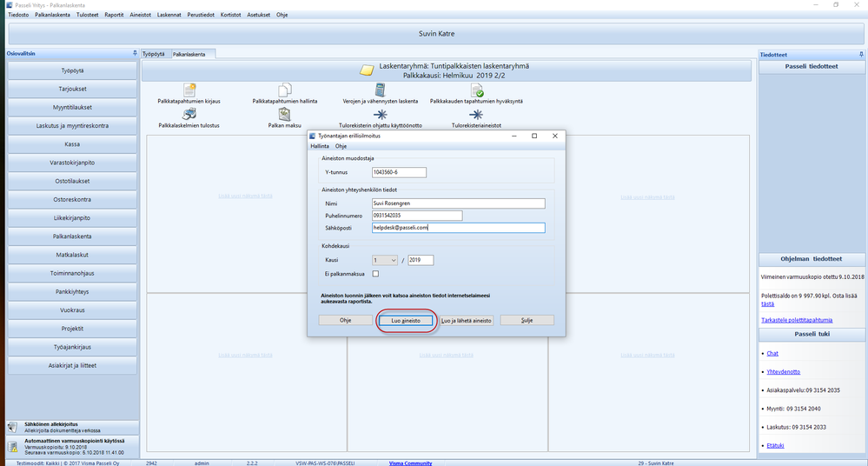Click Palkkalaskelmien tulostus printer icon
The height and width of the screenshot is (466, 868).
point(189,115)
